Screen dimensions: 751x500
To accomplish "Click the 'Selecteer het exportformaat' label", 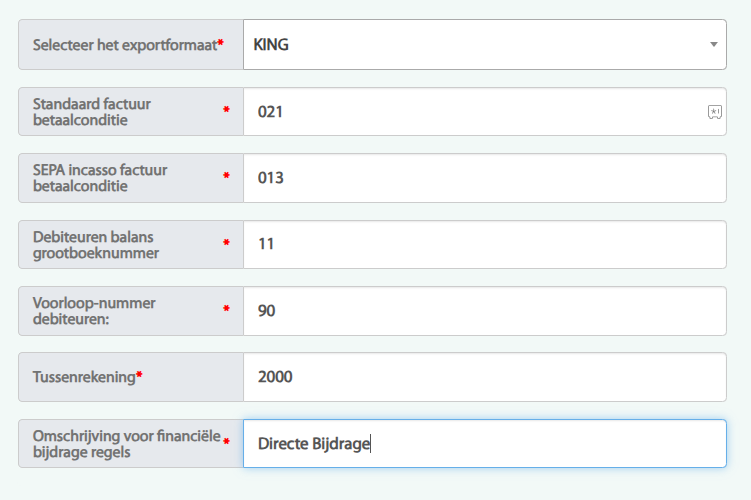I will 124,45.
